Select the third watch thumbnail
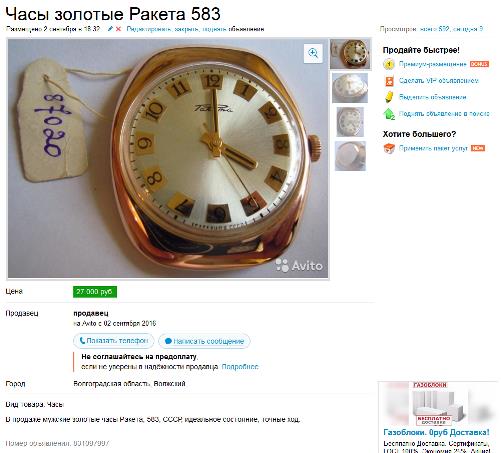501x453 pixels. [350, 122]
